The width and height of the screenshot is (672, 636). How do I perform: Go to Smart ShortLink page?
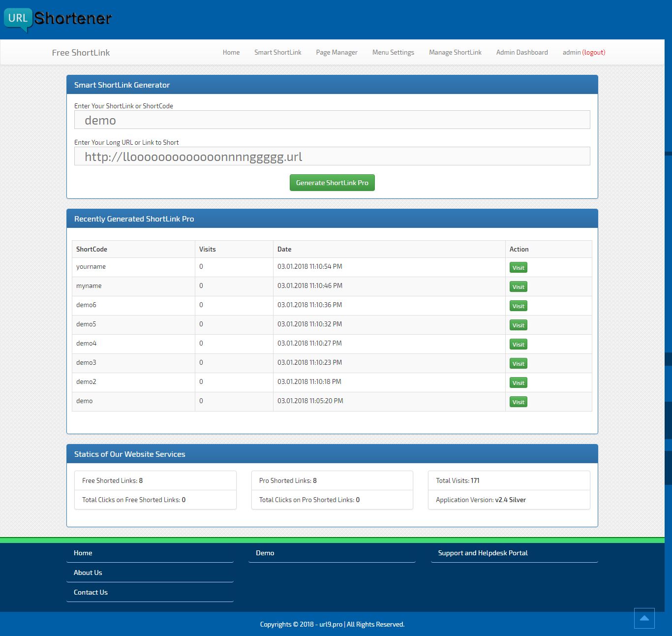click(277, 52)
